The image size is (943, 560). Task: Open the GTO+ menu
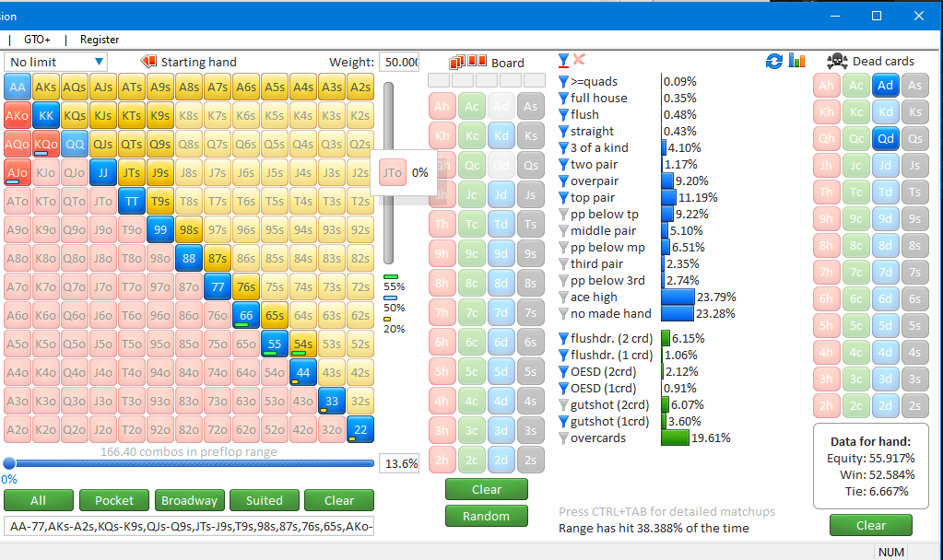point(37,40)
